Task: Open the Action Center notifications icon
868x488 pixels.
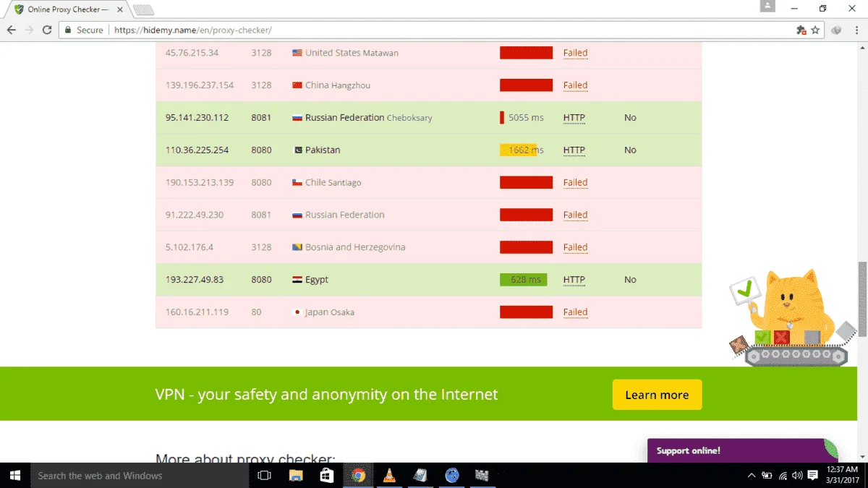Action: coord(813,476)
